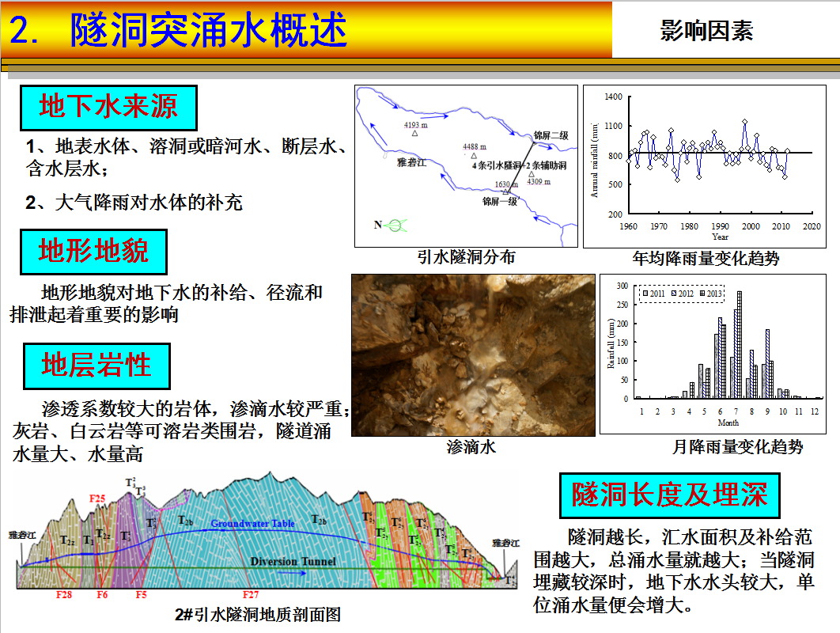Click the 4193 m elevation label on the map
The image size is (840, 633).
(416, 125)
